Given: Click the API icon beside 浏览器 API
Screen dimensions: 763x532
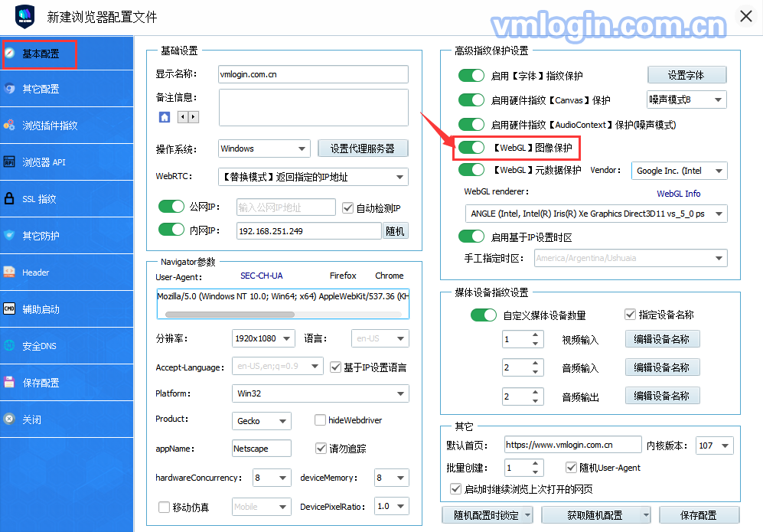Looking at the screenshot, I should point(9,162).
